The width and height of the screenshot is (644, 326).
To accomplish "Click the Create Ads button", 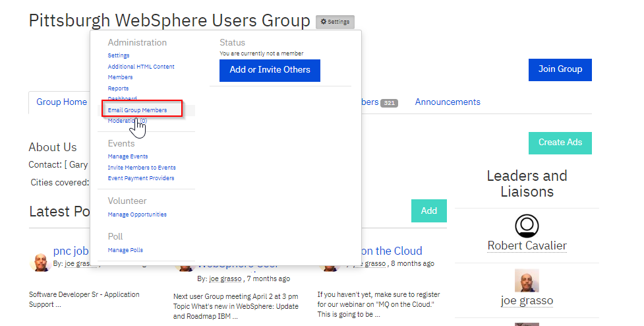I will 560,143.
